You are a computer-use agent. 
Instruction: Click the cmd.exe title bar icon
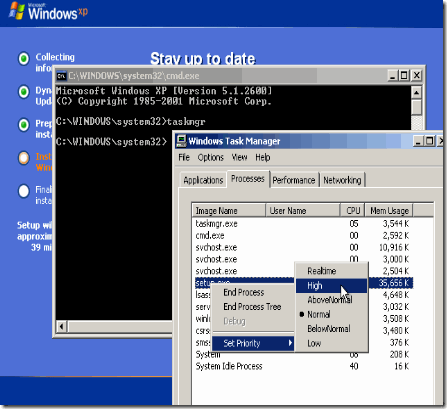click(x=61, y=76)
